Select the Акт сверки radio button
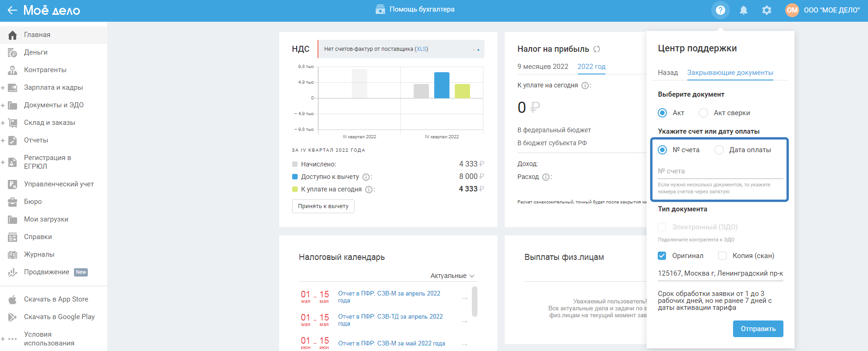This screenshot has width=868, height=351. (x=703, y=113)
